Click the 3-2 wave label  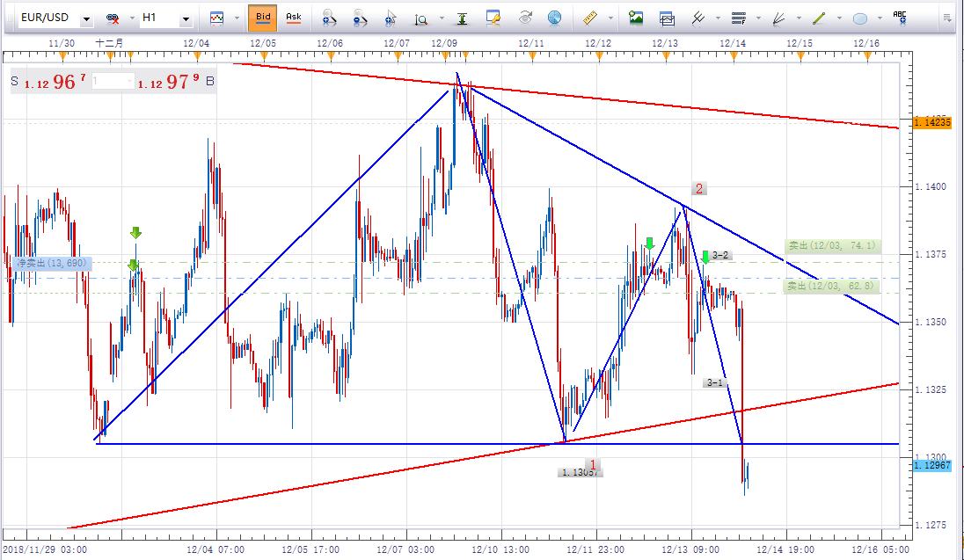click(x=720, y=255)
